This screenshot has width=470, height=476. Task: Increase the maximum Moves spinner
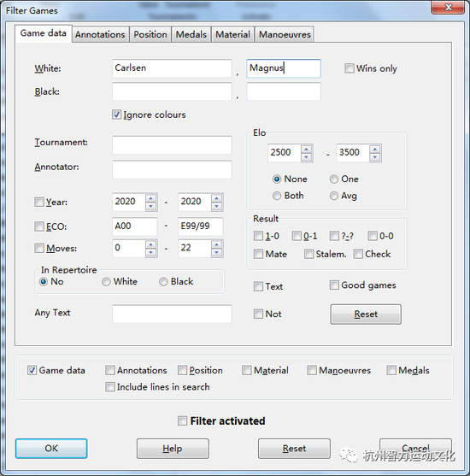click(216, 244)
